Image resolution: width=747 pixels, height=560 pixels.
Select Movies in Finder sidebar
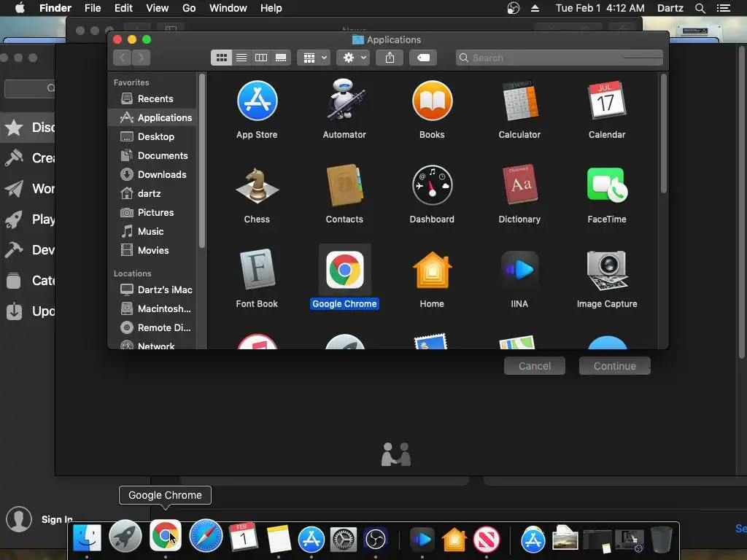click(x=152, y=251)
